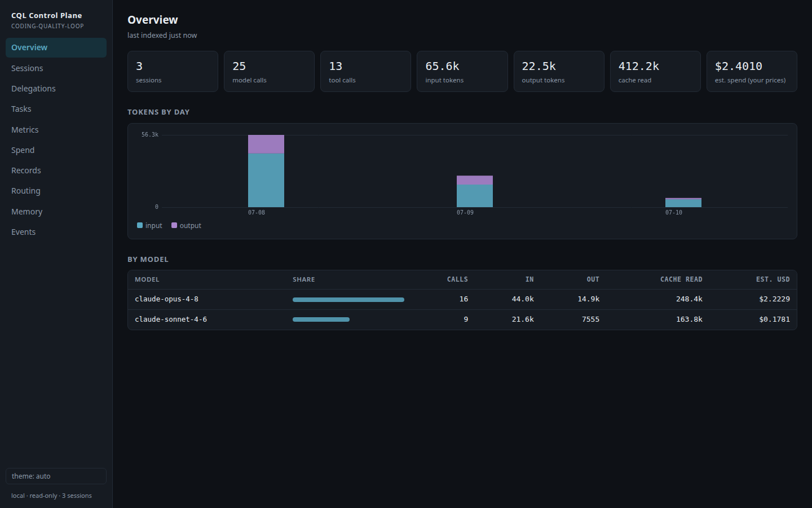Click the IN column header

click(529, 279)
